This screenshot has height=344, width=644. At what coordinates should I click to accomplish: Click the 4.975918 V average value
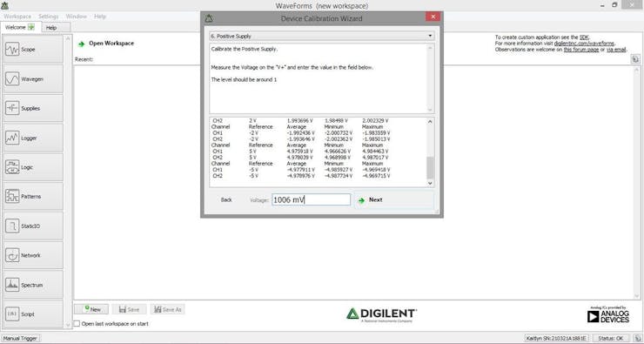pyautogui.click(x=300, y=152)
